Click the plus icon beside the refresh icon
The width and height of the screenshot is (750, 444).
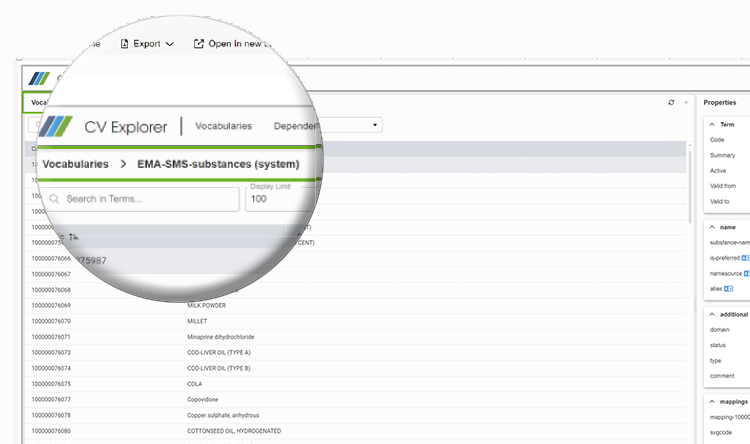point(686,102)
